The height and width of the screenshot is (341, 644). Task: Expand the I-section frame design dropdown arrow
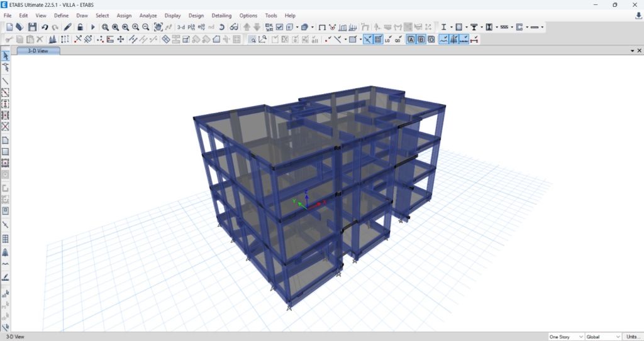[x=451, y=27]
